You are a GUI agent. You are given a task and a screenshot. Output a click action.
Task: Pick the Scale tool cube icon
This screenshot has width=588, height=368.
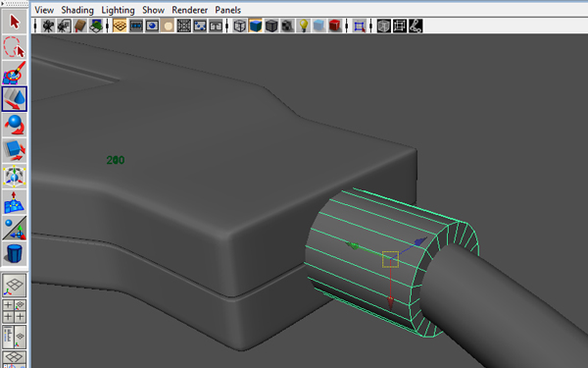15,150
